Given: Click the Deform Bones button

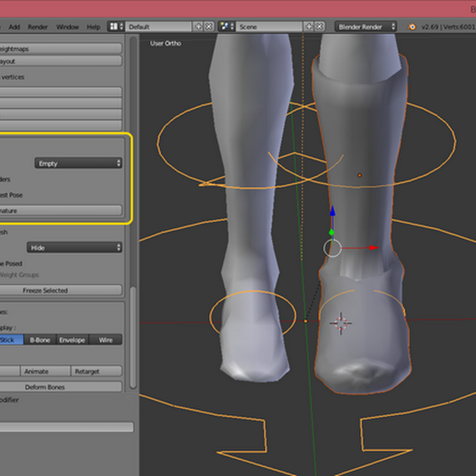Looking at the screenshot, I should (61, 387).
